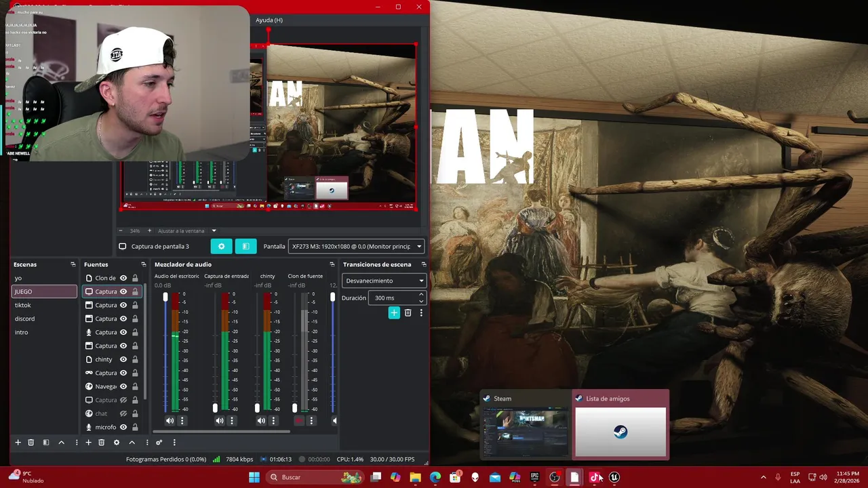Switch to Lista de amigos thumbnail
This screenshot has height=488, width=868.
coord(620,424)
